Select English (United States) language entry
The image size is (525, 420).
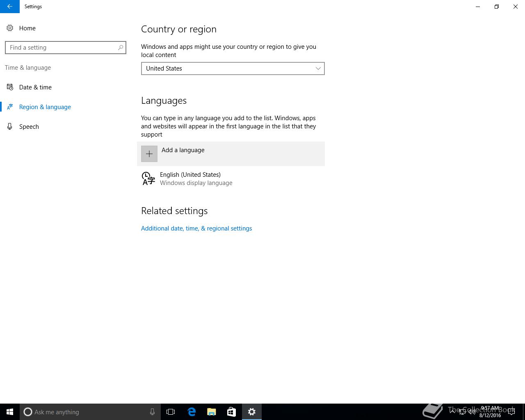point(231,179)
